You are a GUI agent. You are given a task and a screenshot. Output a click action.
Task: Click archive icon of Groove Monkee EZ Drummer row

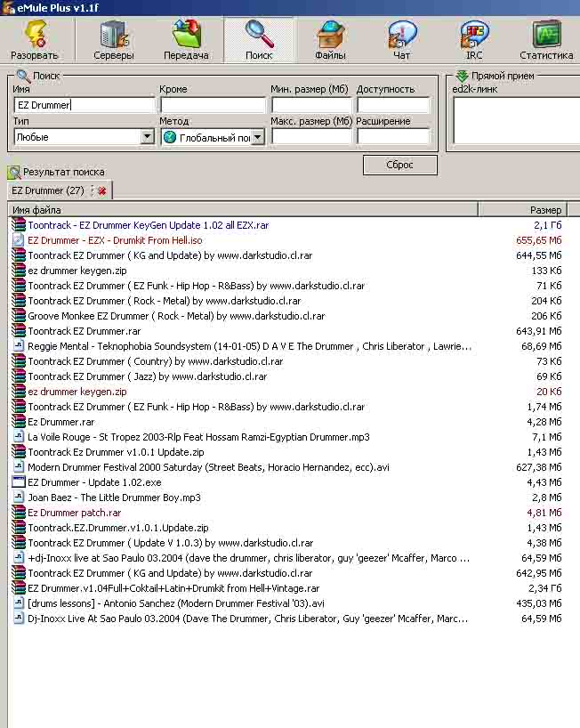point(19,316)
